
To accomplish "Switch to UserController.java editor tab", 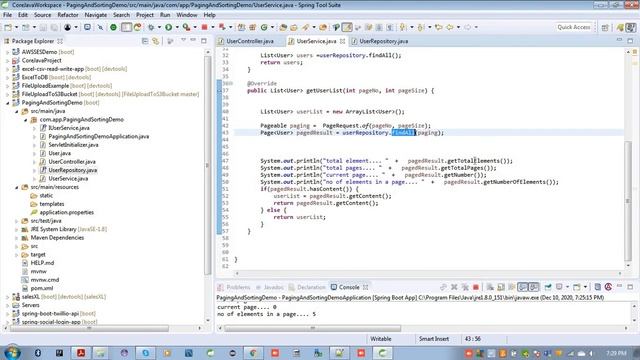I will click(x=250, y=41).
